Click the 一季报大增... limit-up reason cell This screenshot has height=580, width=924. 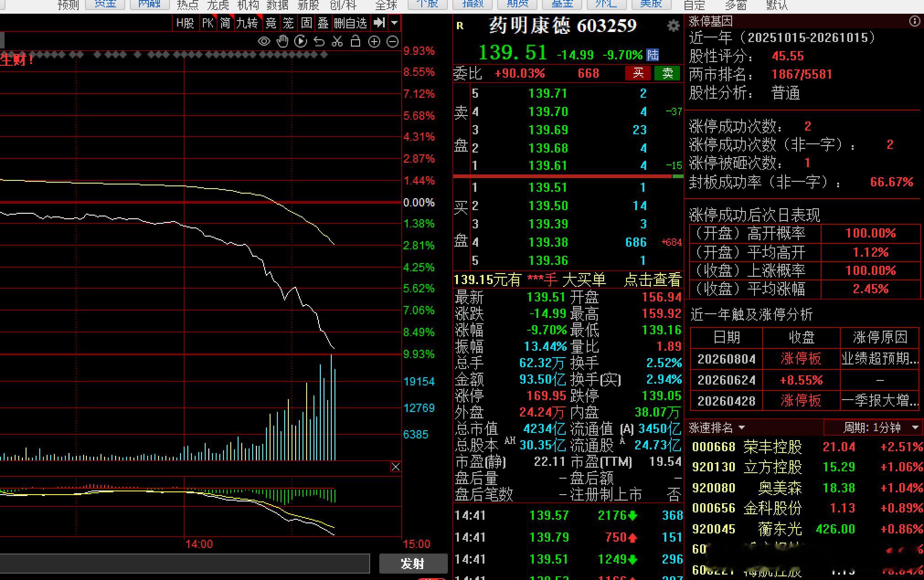tap(880, 401)
